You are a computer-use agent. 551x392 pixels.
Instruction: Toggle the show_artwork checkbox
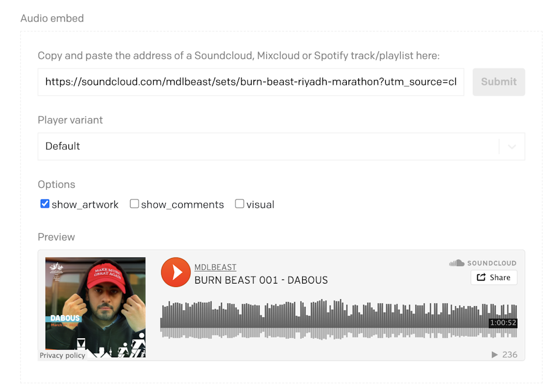pyautogui.click(x=45, y=204)
